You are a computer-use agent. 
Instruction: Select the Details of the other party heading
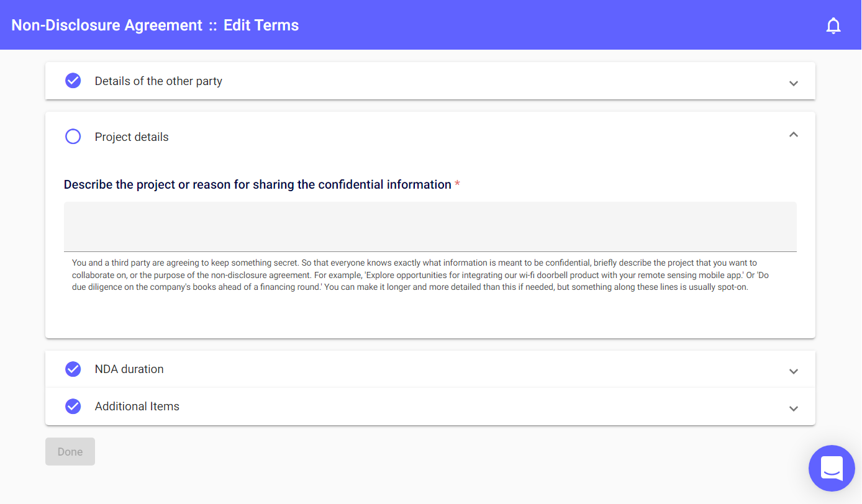158,81
